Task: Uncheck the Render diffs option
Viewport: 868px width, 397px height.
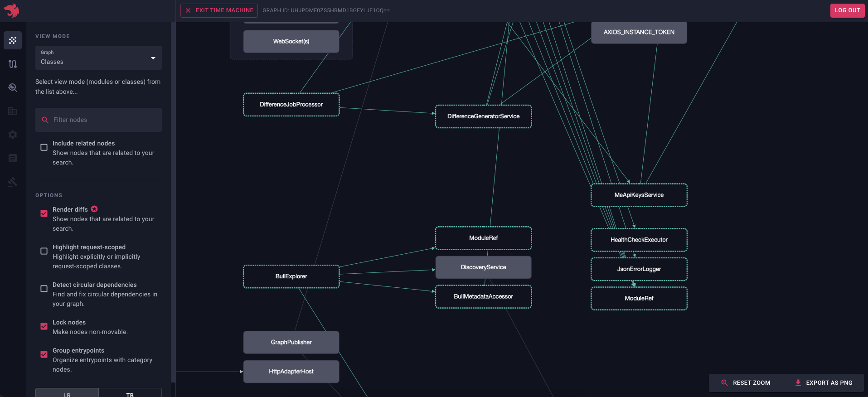Action: [44, 213]
